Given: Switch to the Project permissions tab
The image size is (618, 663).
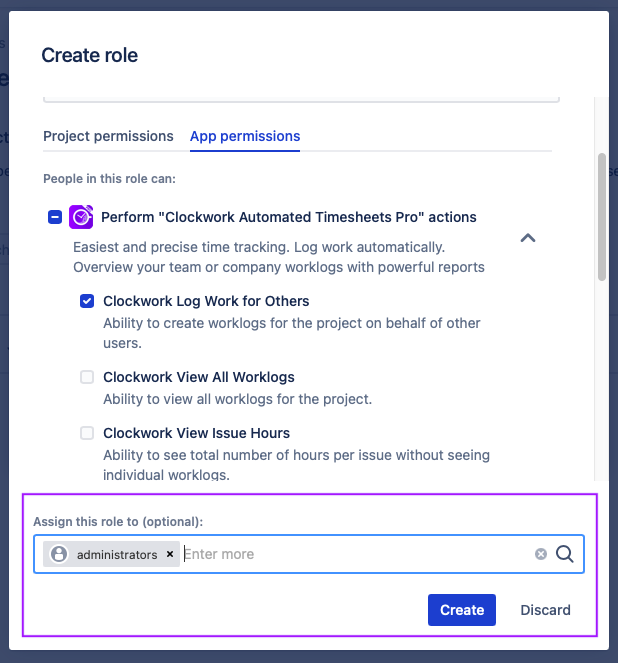Looking at the screenshot, I should [108, 136].
